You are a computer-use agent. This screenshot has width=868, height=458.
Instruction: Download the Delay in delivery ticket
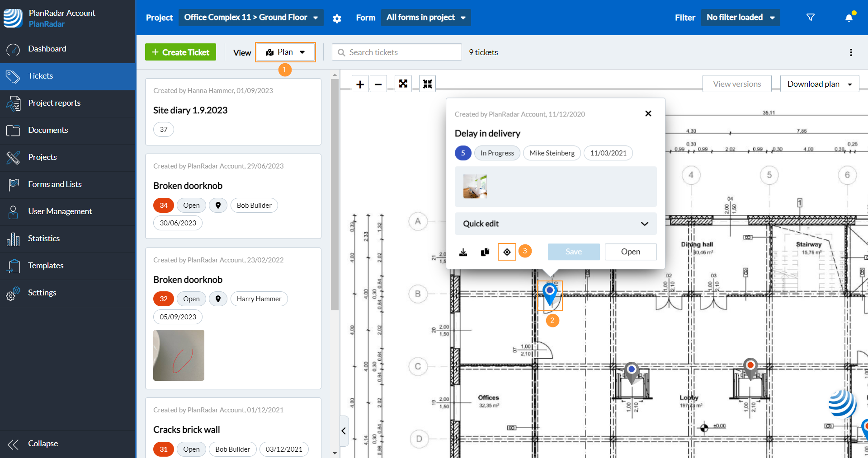click(463, 252)
